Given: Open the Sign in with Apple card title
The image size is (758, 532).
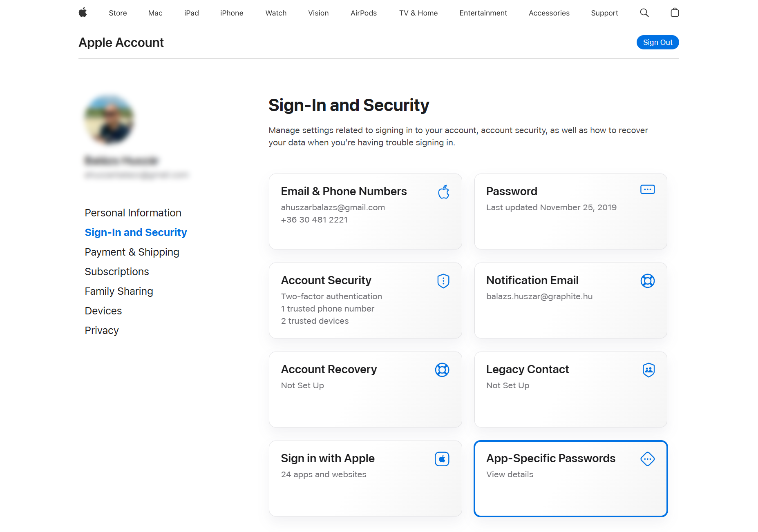Looking at the screenshot, I should tap(328, 459).
